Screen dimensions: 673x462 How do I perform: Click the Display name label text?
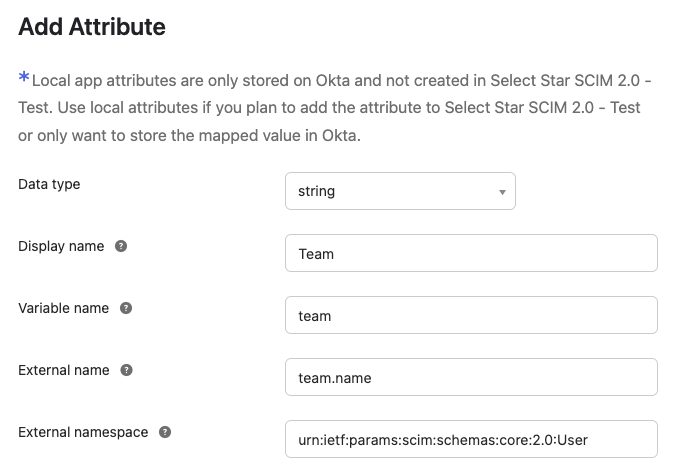pyautogui.click(x=61, y=246)
